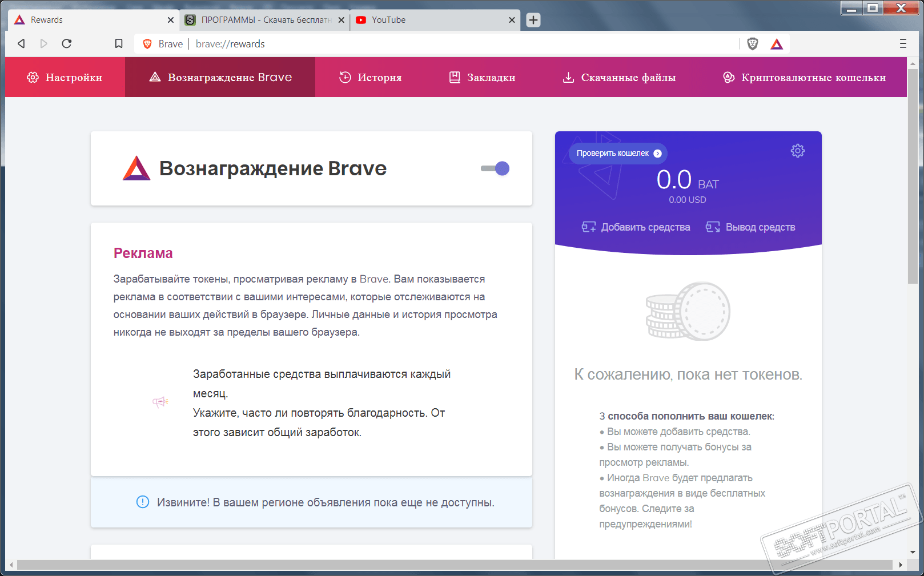Click the Проверить кошелек button
The image size is (924, 576).
pyautogui.click(x=618, y=153)
